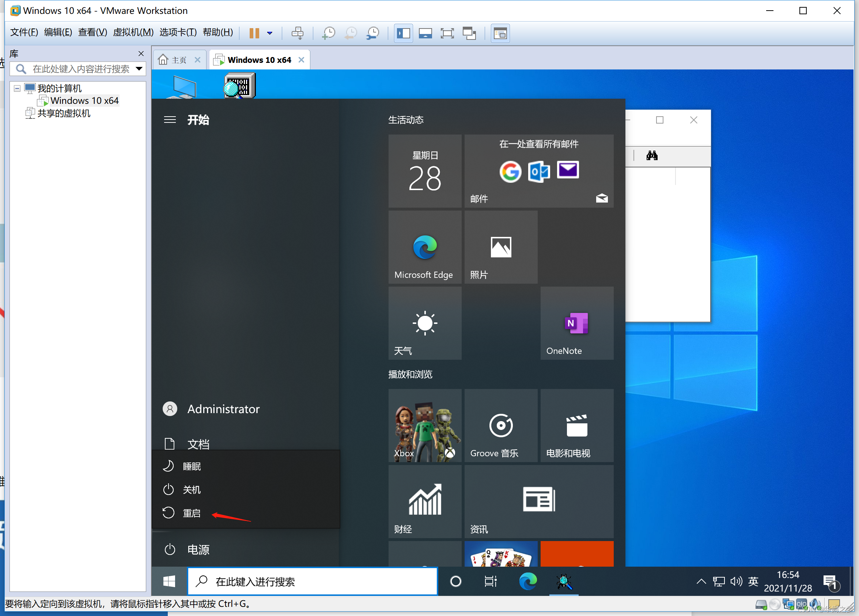Click the VMware pause button

254,33
